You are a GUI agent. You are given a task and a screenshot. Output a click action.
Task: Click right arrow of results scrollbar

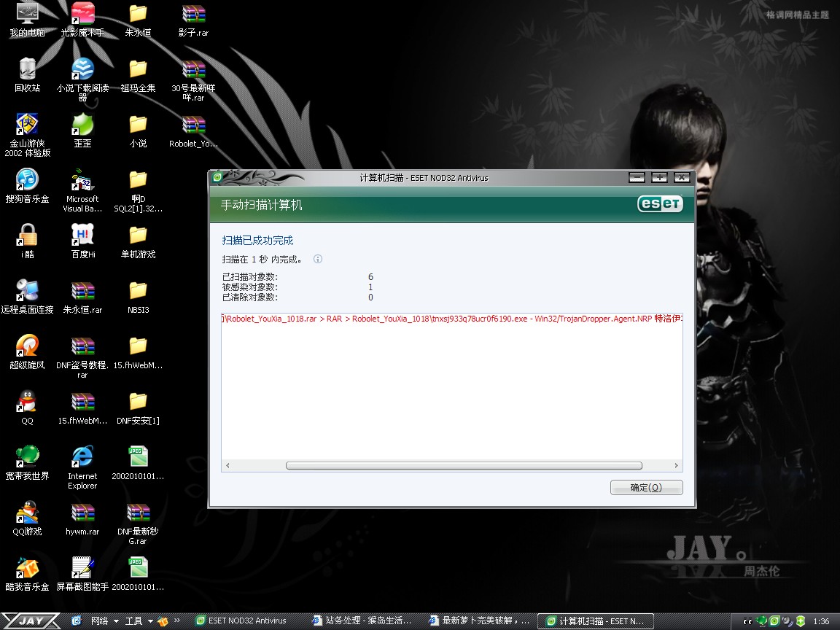(x=676, y=465)
